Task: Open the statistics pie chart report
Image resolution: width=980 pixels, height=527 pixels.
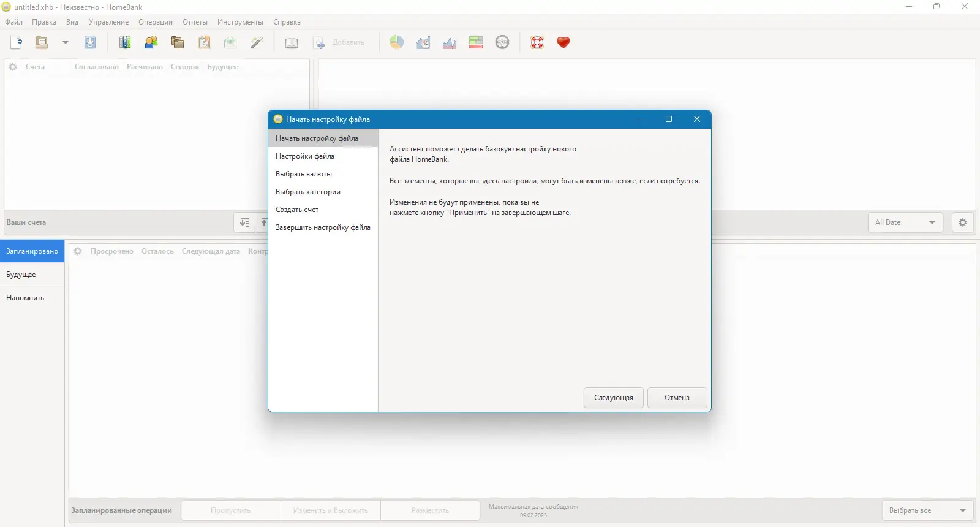Action: pyautogui.click(x=397, y=42)
